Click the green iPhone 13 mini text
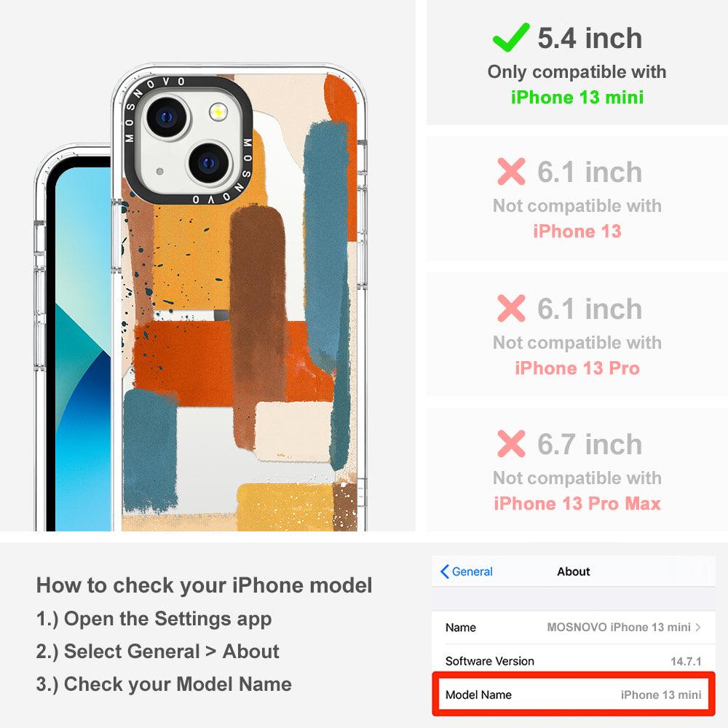This screenshot has width=728, height=728. (577, 98)
